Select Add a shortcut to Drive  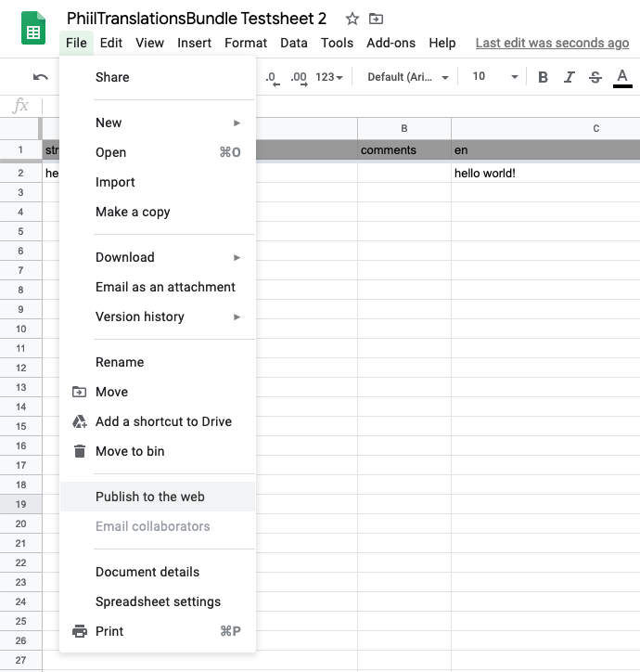pyautogui.click(x=158, y=421)
